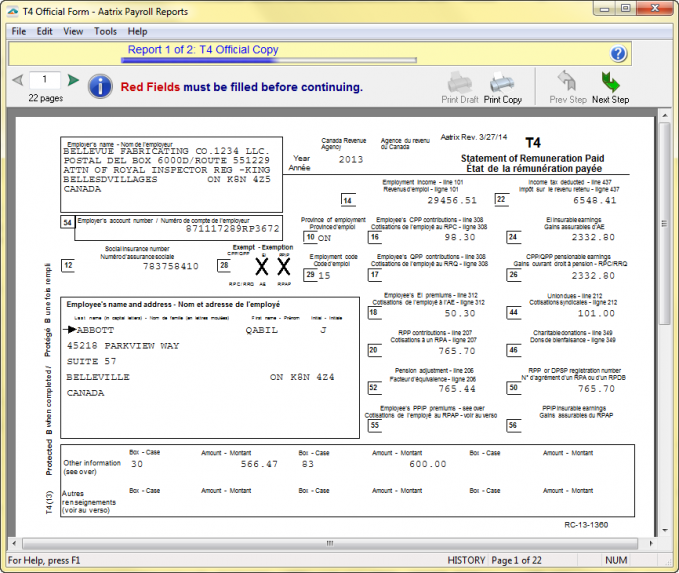Screen dimensions: 679x573
Task: Click the employee last name ABBOTT field
Action: tap(95, 330)
